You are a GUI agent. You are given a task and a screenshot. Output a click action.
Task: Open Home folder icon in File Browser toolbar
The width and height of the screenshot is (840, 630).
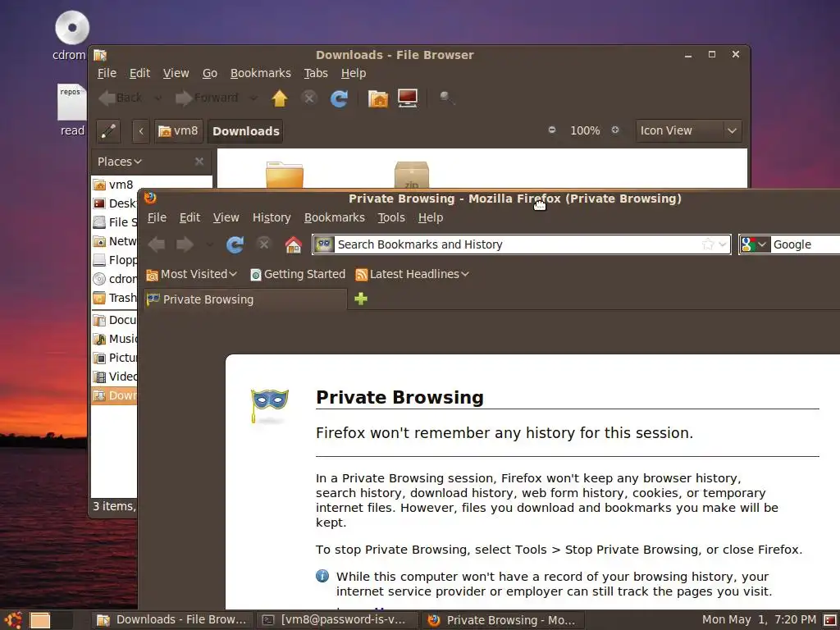[x=377, y=98]
